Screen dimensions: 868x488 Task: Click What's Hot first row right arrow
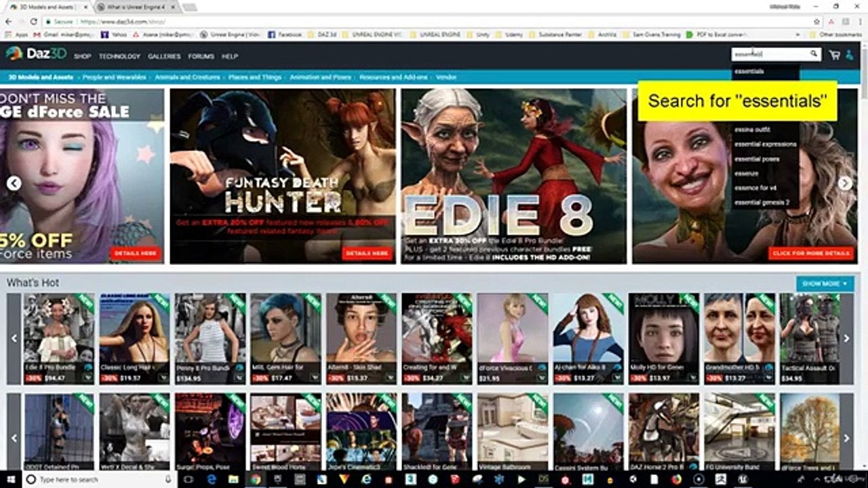point(846,338)
